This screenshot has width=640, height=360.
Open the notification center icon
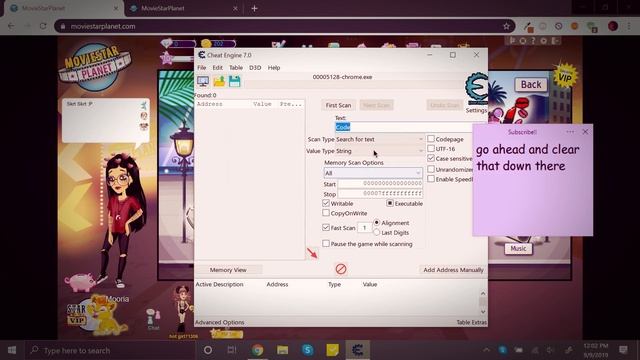pyautogui.click(x=623, y=350)
